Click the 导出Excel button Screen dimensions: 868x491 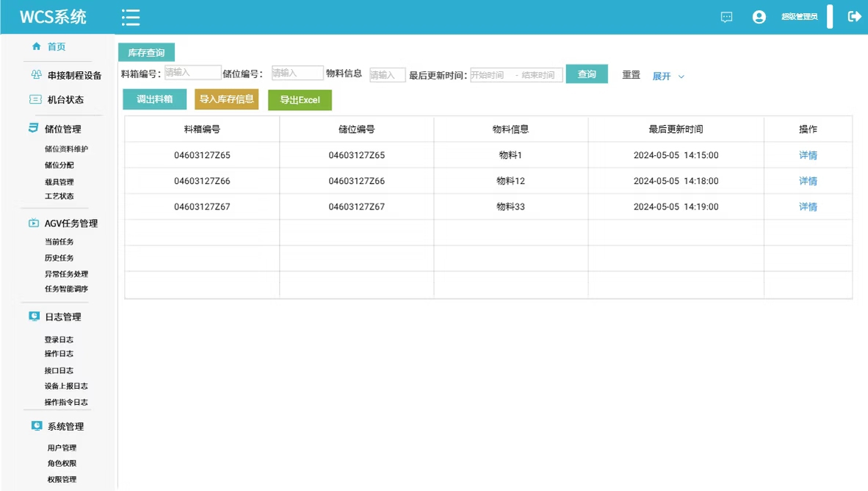tap(300, 100)
